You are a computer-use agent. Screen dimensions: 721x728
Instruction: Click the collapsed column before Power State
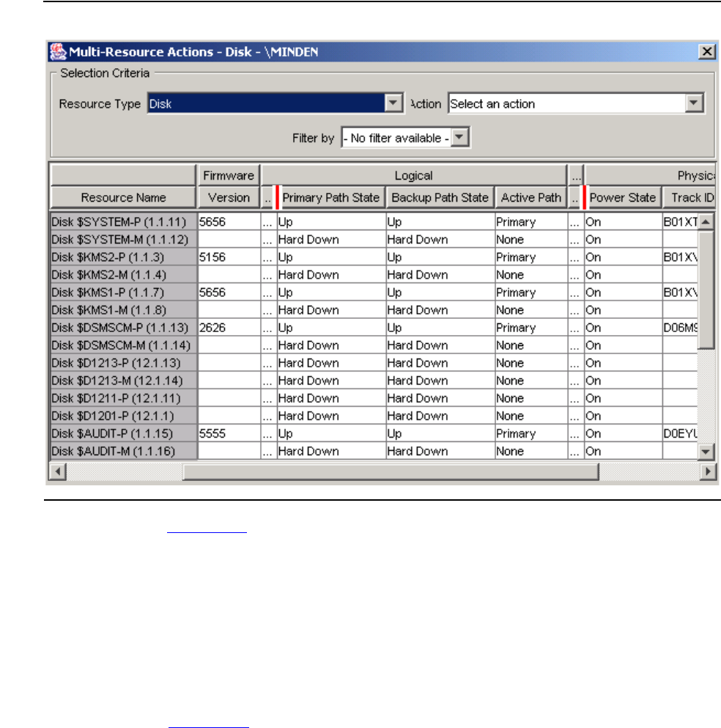[x=575, y=198]
